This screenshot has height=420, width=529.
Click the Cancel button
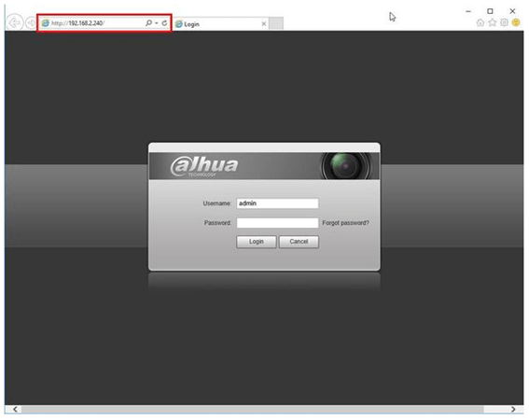pyautogui.click(x=299, y=242)
